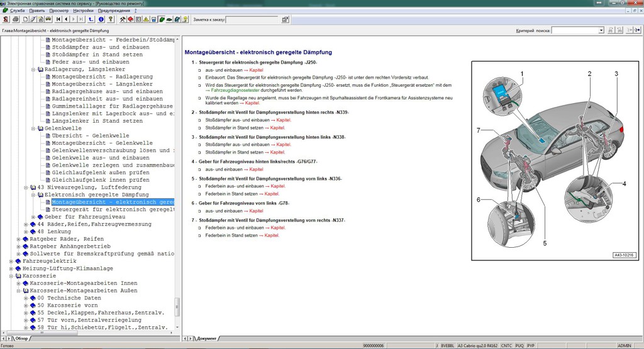Click the lightbulb hint toolbar icon
This screenshot has width=644, height=349.
[x=185, y=19]
